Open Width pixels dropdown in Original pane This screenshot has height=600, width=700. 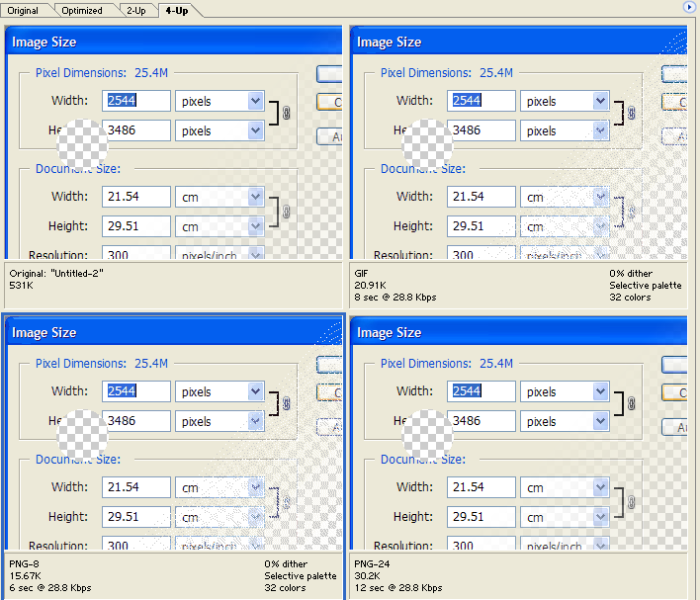coord(255,101)
